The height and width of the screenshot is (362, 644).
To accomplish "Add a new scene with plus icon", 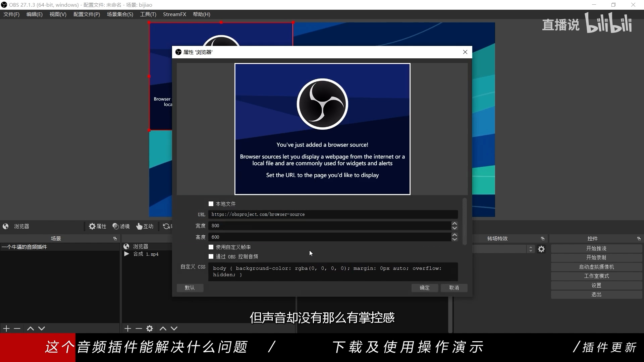I will click(x=6, y=328).
